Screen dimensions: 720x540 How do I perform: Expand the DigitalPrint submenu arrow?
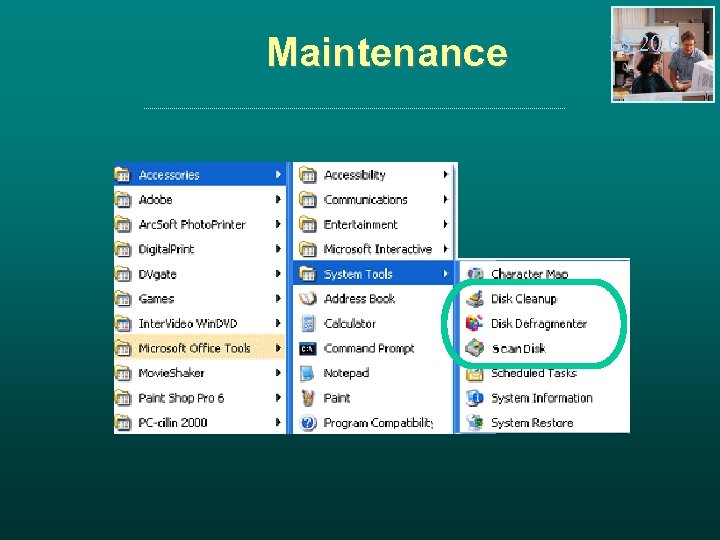278,249
